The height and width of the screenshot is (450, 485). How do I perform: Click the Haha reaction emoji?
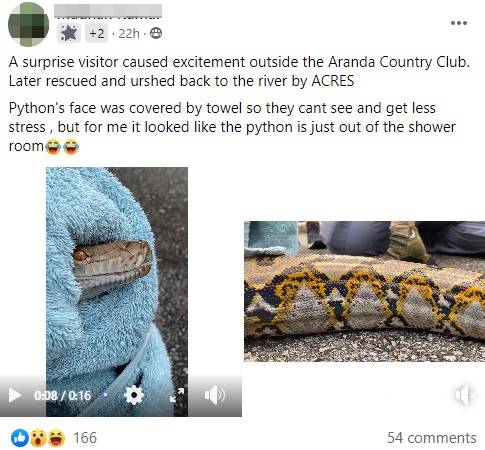[x=57, y=438]
